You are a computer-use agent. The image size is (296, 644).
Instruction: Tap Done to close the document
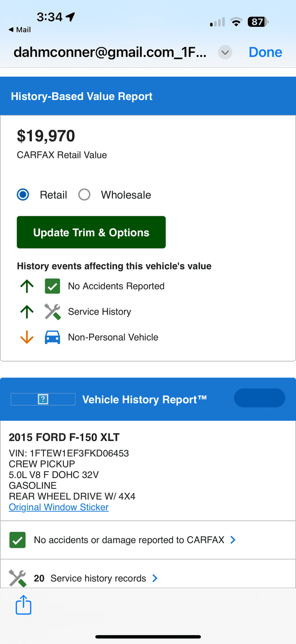265,52
